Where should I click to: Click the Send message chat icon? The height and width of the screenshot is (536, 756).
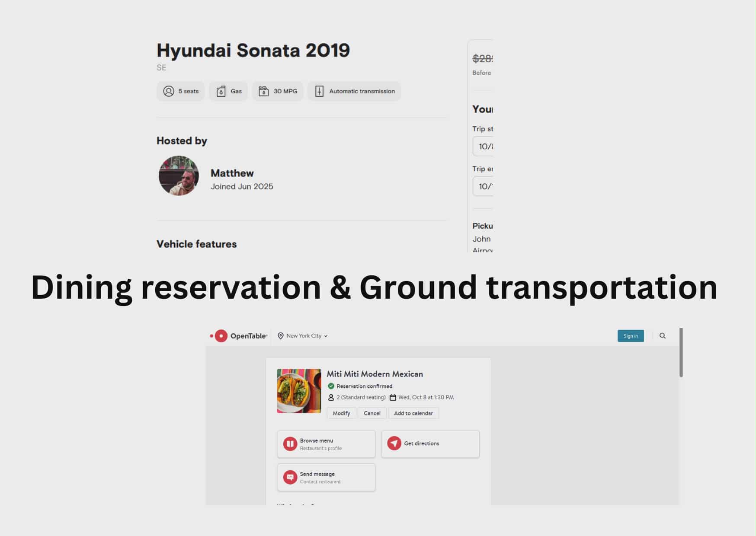click(290, 477)
